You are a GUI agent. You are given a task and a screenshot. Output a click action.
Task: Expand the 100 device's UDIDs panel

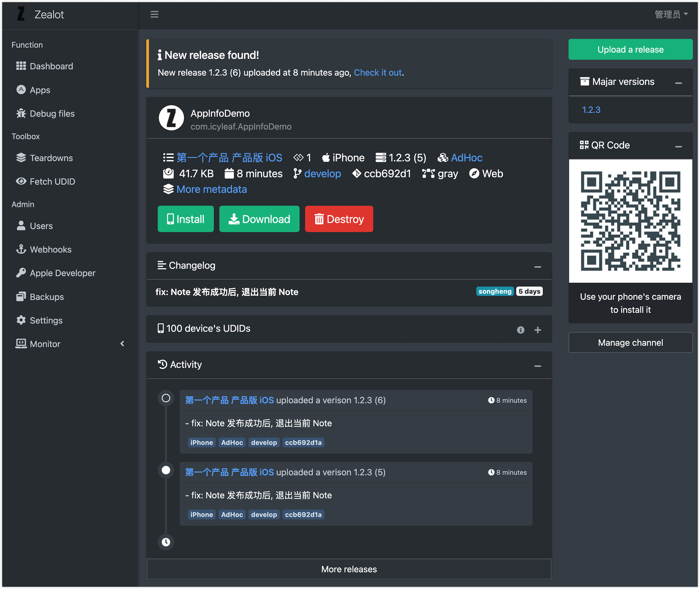point(537,330)
